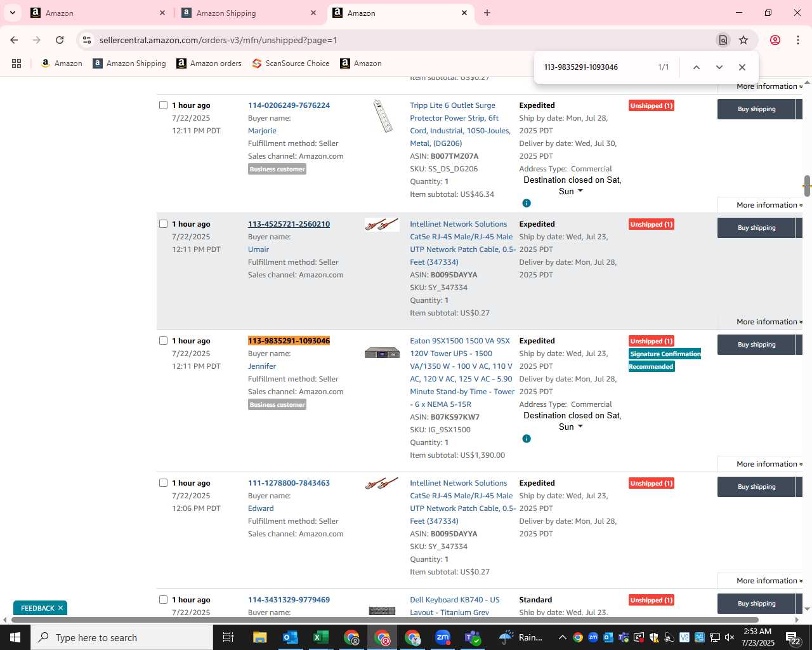Jump to the previous find result
This screenshot has width=812, height=650.
(696, 67)
